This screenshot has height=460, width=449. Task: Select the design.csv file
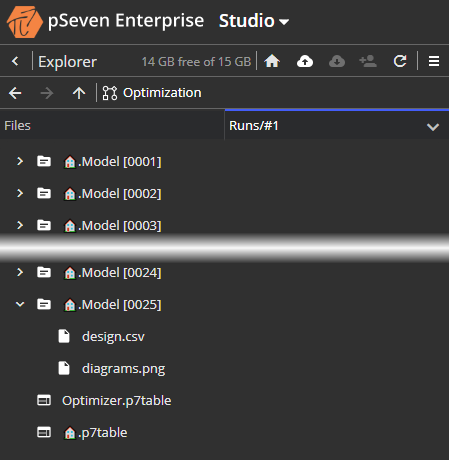point(113,336)
